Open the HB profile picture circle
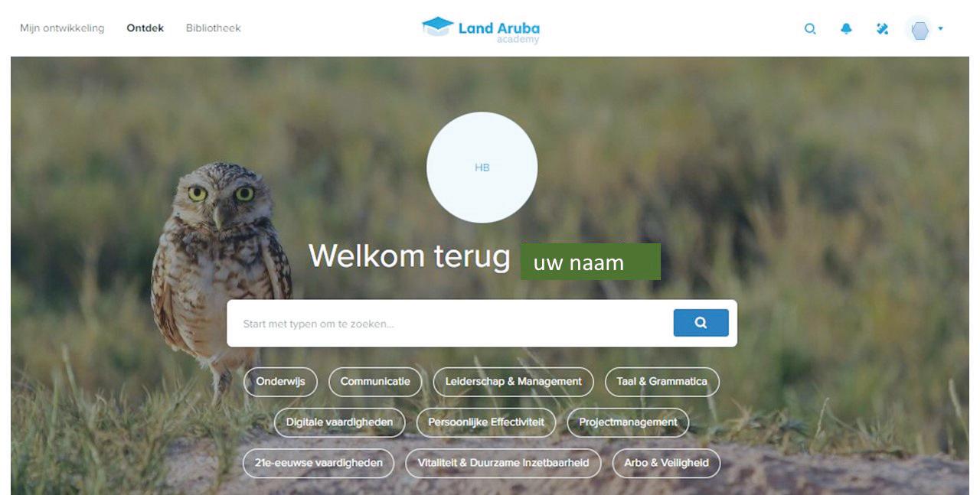Viewport: 980px width, 495px height. (482, 168)
